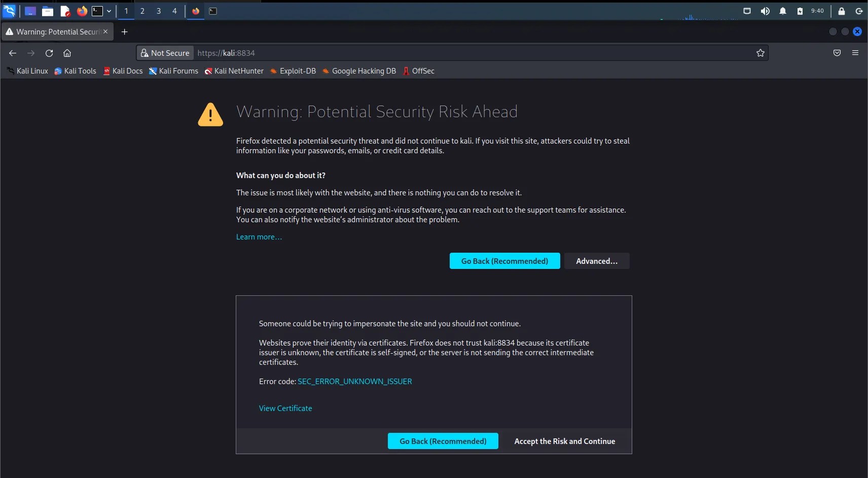Open the notifications bell icon

pyautogui.click(x=783, y=11)
